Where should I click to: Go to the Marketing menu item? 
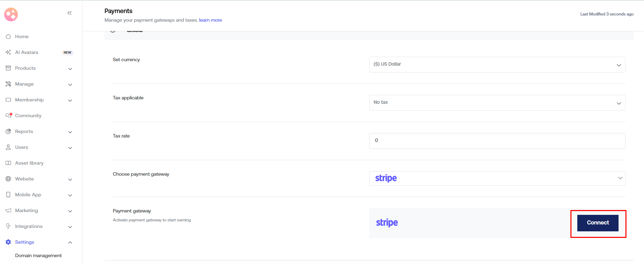coord(26,210)
